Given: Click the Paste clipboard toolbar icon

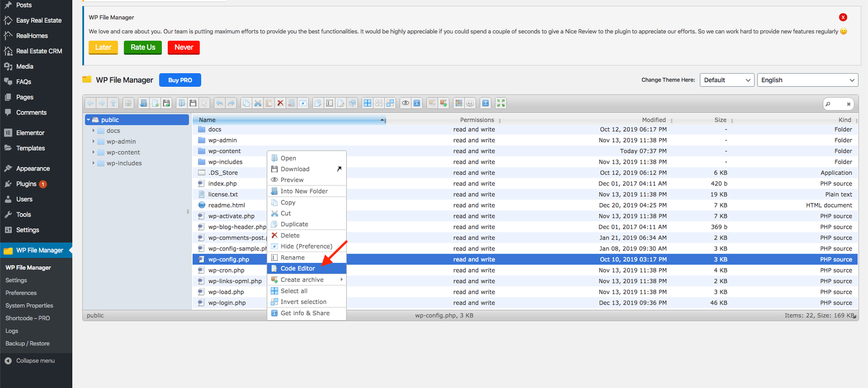Looking at the screenshot, I should [269, 103].
